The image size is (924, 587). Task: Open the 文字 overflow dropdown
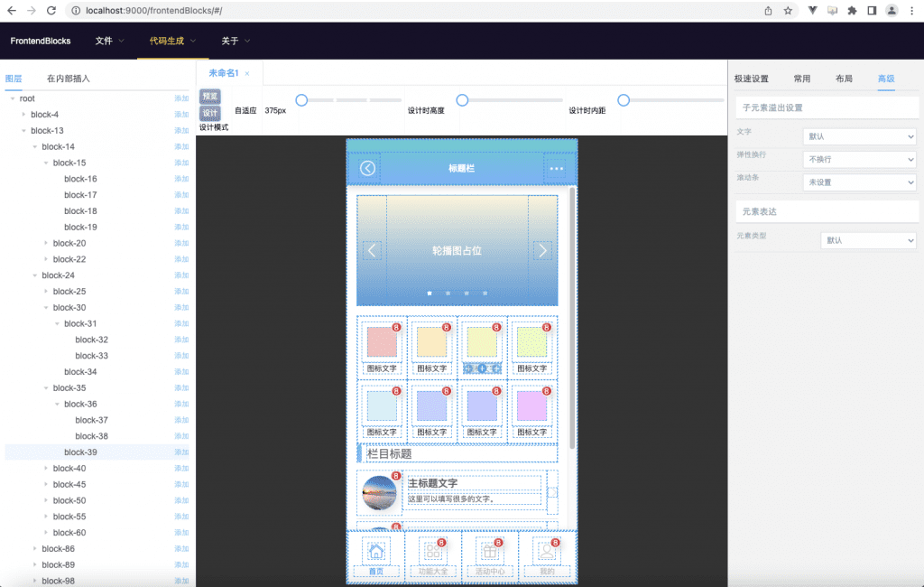[x=860, y=136]
